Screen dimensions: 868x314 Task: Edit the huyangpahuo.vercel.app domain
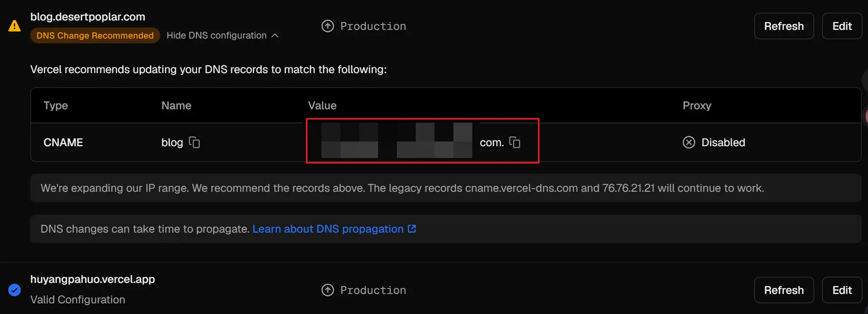842,290
